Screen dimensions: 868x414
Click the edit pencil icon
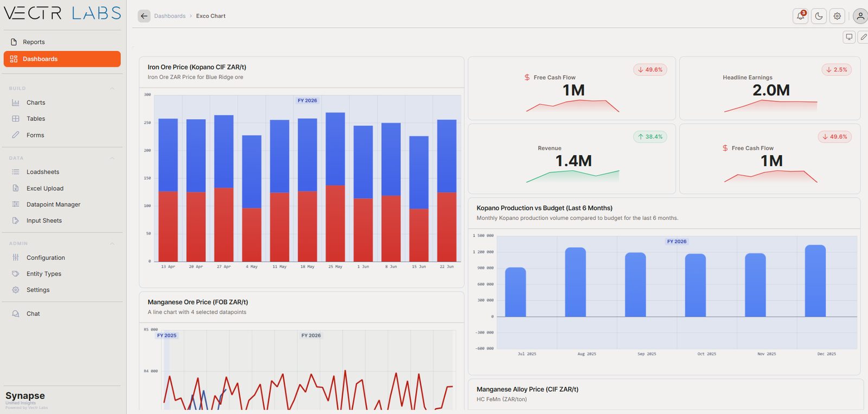(863, 37)
